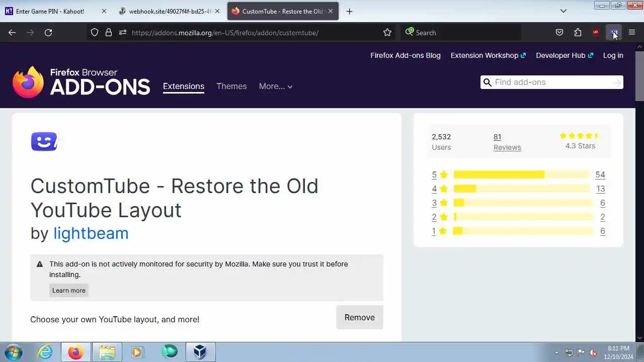Screen dimensions: 644x362
Task: Focus the Find add-ons search field
Action: (x=551, y=82)
